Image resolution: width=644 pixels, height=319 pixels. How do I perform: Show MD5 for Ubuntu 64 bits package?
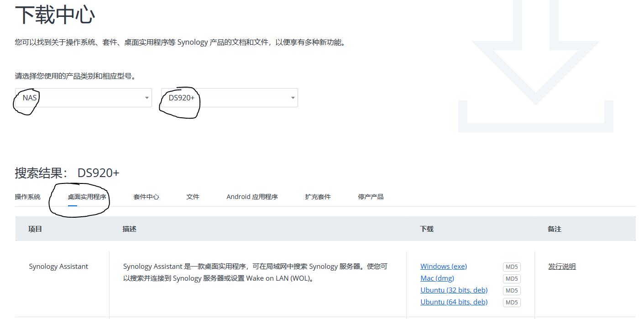point(511,302)
